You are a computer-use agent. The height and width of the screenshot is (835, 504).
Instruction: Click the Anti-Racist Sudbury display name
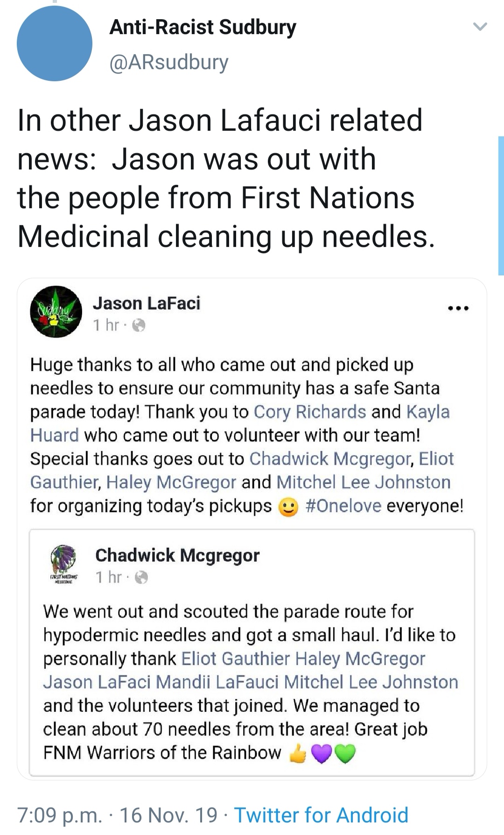click(203, 27)
